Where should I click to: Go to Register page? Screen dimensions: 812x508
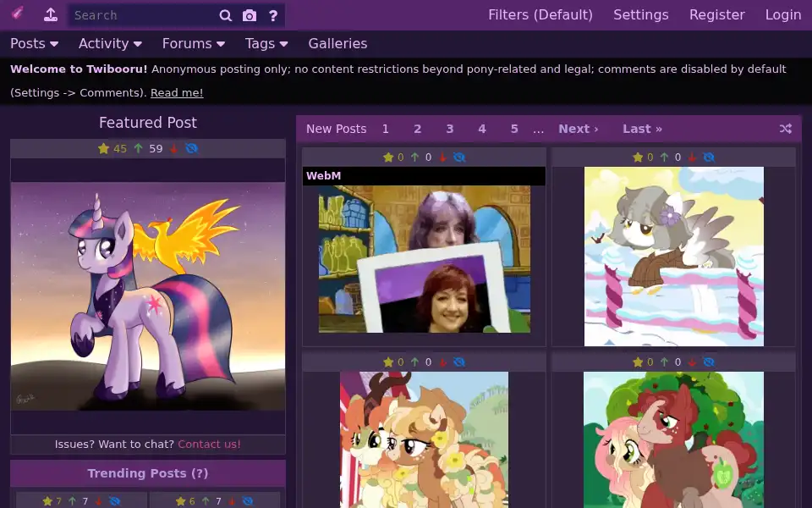coord(716,15)
